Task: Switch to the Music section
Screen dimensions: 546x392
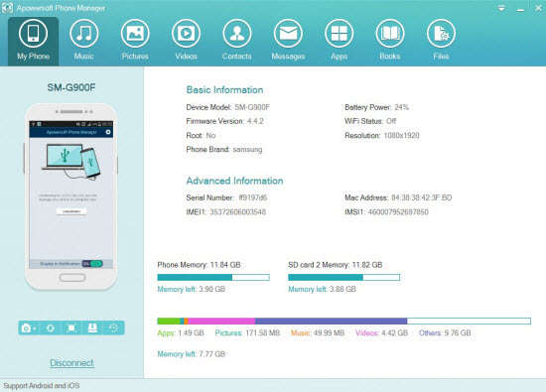Action: tap(84, 41)
